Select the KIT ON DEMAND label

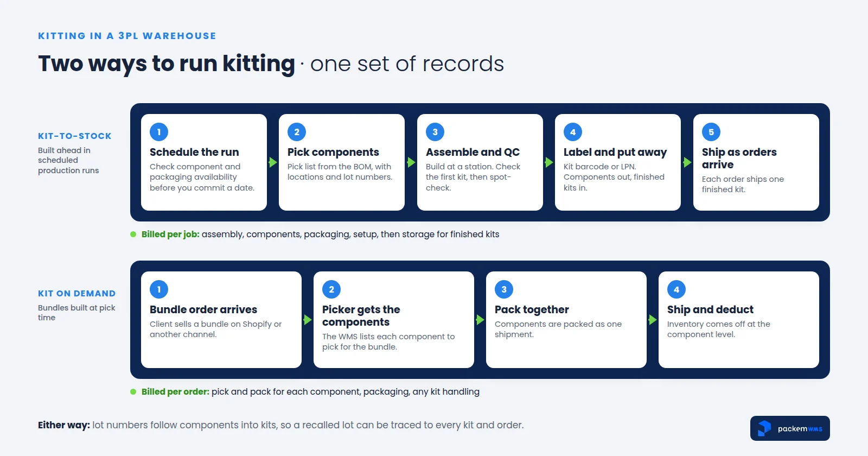(77, 293)
